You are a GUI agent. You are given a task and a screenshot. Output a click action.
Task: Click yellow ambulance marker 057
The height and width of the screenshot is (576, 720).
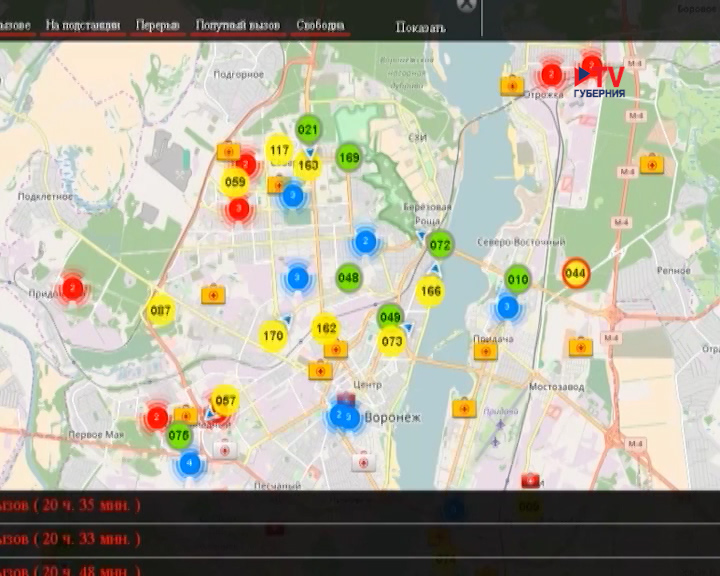tap(226, 400)
